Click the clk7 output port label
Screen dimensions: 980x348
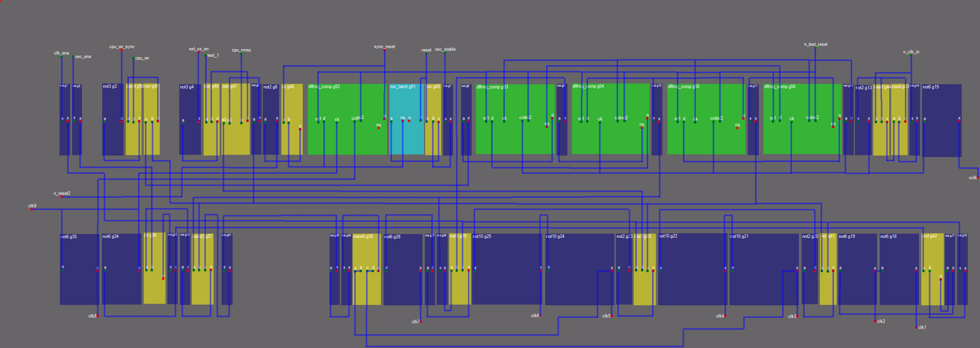point(416,322)
